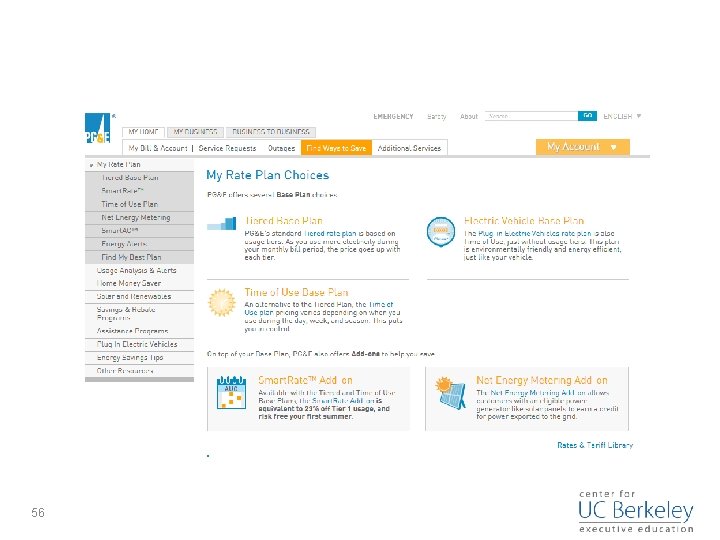Open the inline Tiered rate plan link
Viewport: 720px width, 540px height.
pyautogui.click(x=330, y=233)
